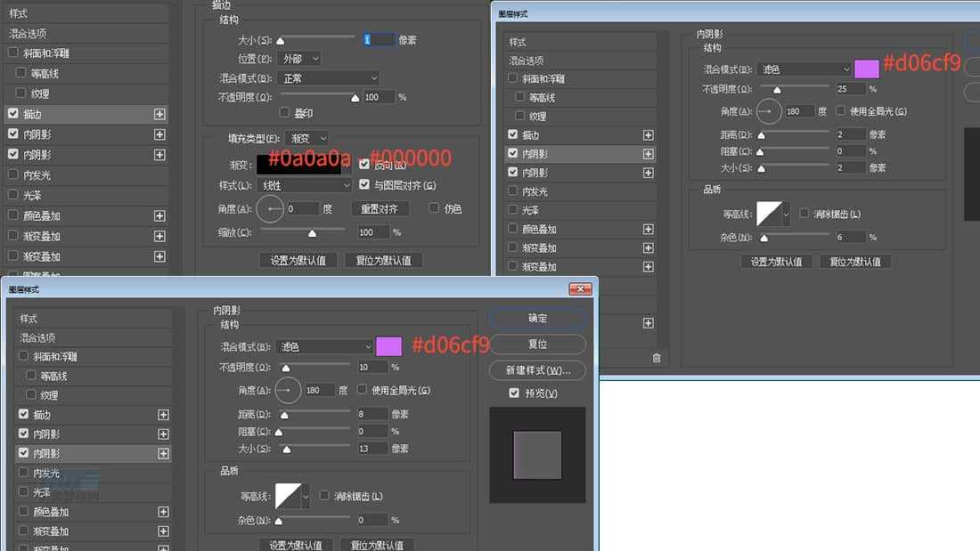
Task: Open 填充类型 dropdown showing 渐变
Action: tap(306, 138)
